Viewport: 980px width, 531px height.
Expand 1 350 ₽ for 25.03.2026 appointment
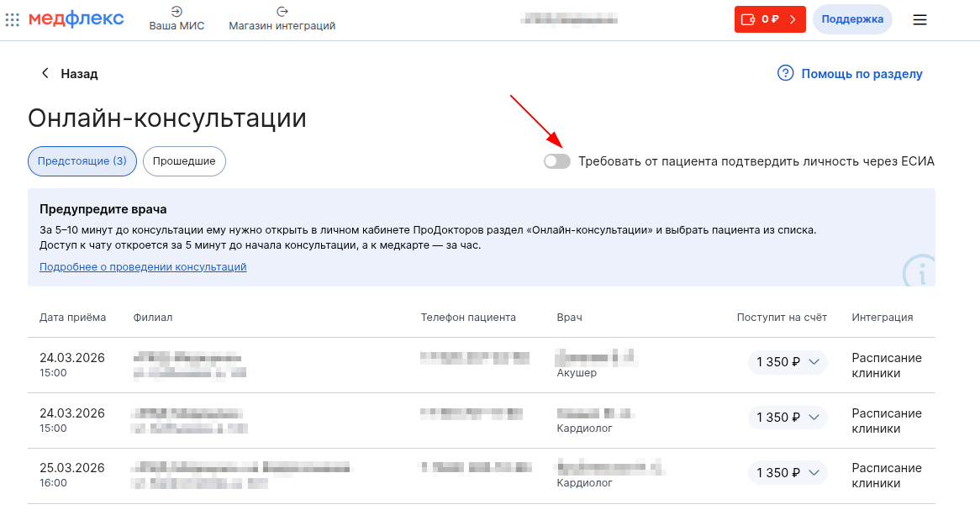(788, 473)
